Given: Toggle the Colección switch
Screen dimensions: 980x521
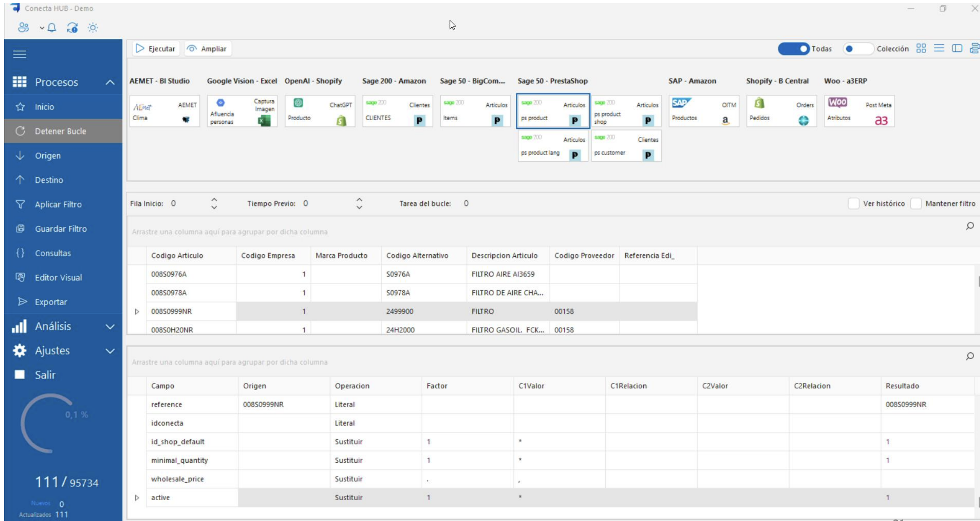Looking at the screenshot, I should coord(858,49).
